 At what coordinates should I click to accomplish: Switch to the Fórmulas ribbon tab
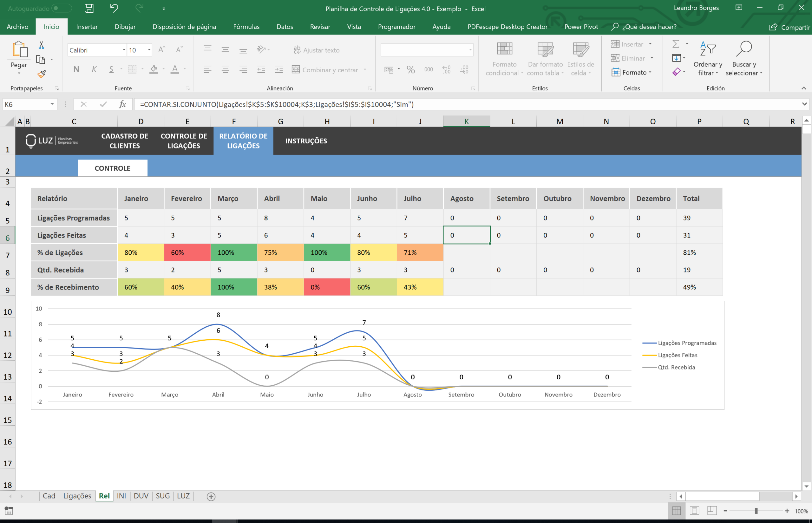(246, 27)
